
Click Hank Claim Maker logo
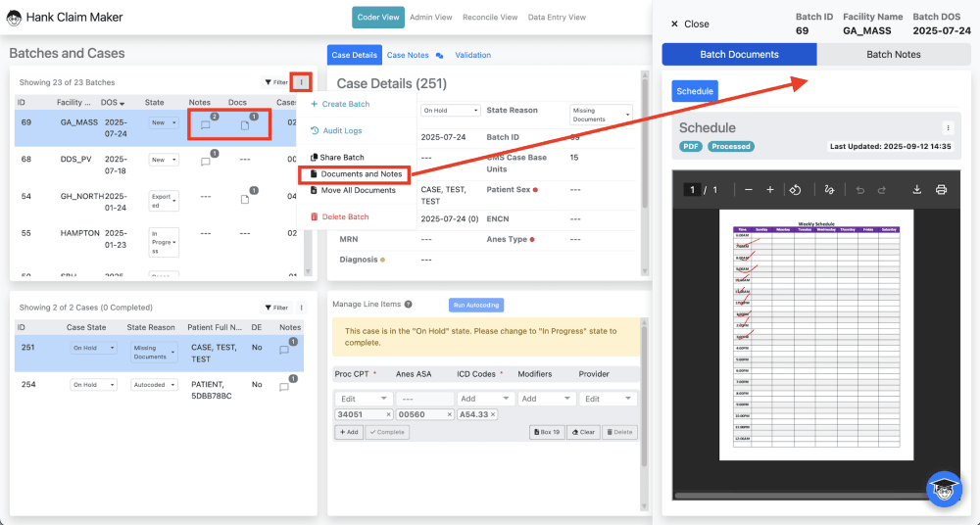point(14,18)
